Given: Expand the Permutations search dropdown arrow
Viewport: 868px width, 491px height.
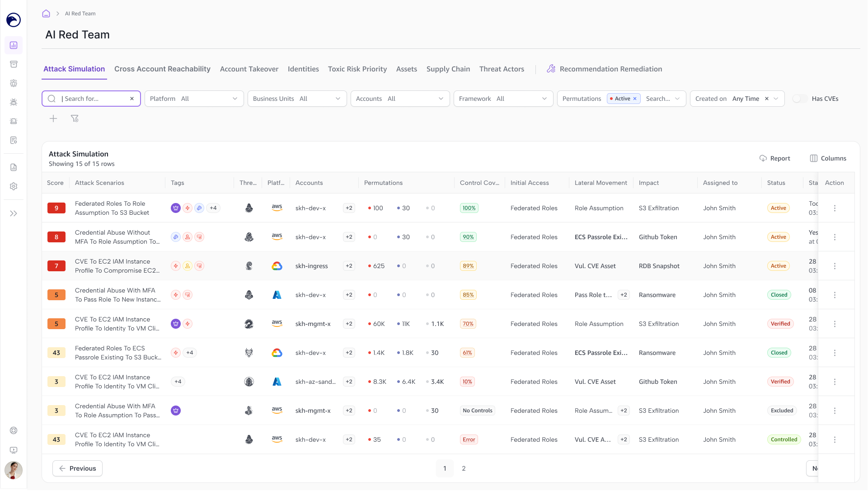Looking at the screenshot, I should 677,99.
